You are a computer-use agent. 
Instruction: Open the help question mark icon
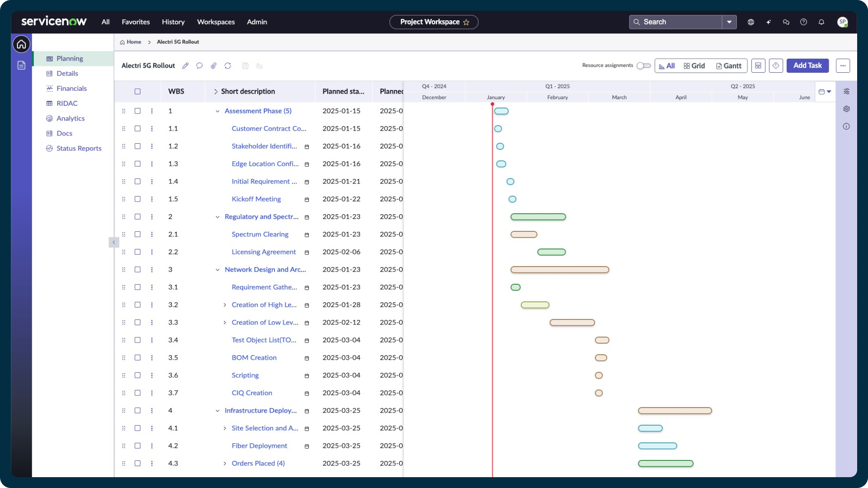pos(803,22)
